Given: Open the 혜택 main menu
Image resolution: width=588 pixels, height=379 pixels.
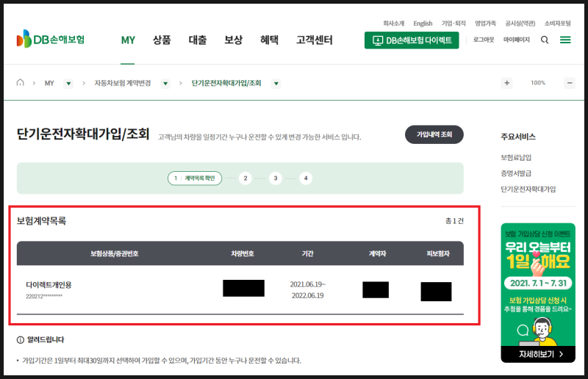Looking at the screenshot, I should coord(269,40).
